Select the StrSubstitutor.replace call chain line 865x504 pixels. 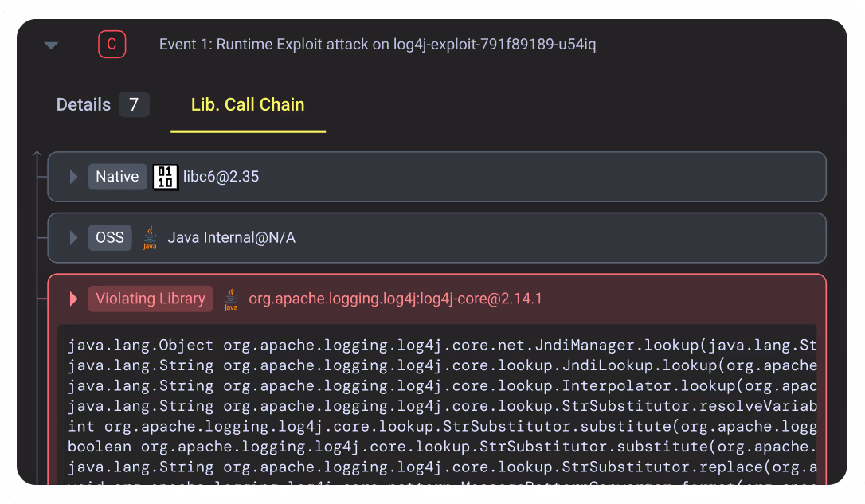[442, 467]
